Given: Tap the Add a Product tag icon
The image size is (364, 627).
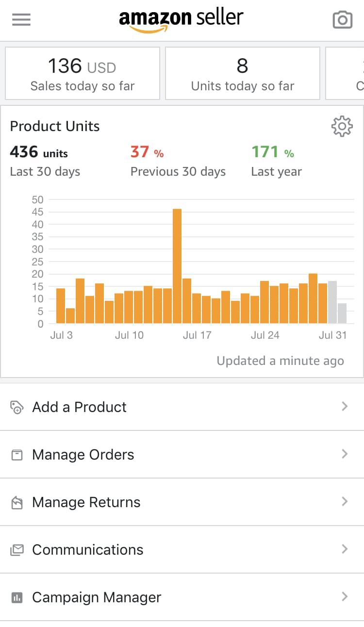Looking at the screenshot, I should [17, 407].
